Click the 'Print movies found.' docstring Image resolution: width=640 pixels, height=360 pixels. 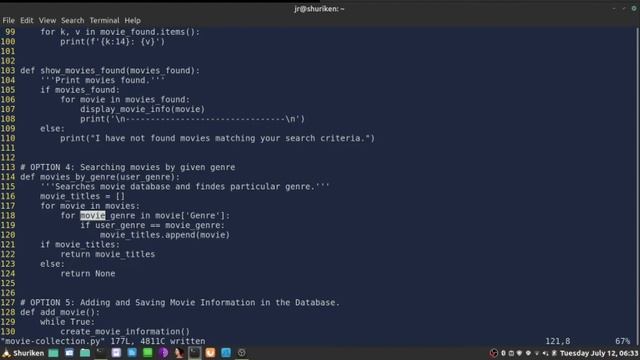(103, 80)
